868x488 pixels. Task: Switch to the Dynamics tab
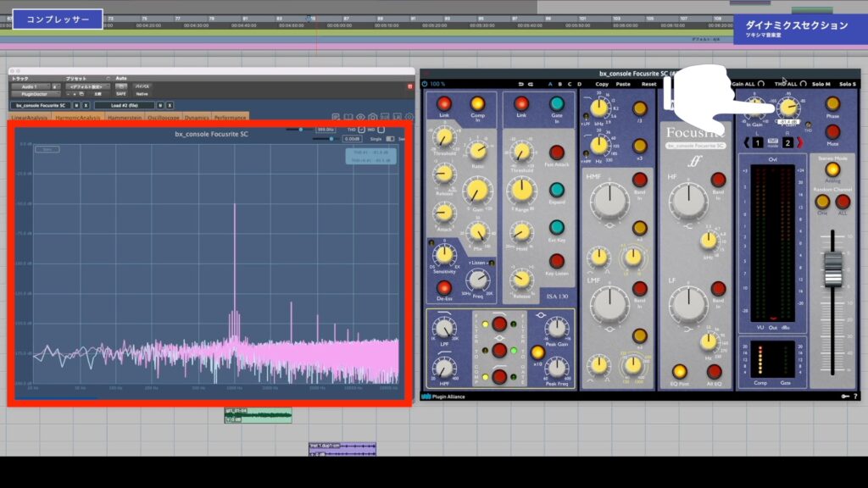click(x=197, y=117)
